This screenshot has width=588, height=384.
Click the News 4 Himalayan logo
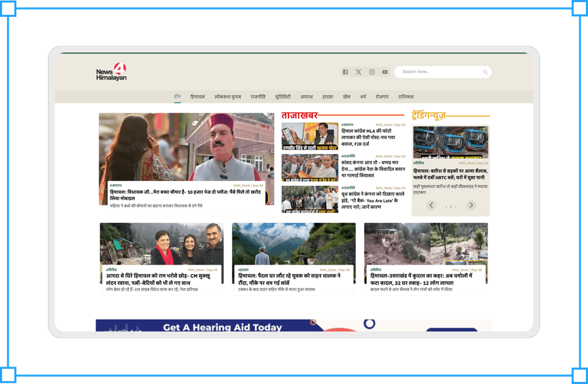pos(112,72)
